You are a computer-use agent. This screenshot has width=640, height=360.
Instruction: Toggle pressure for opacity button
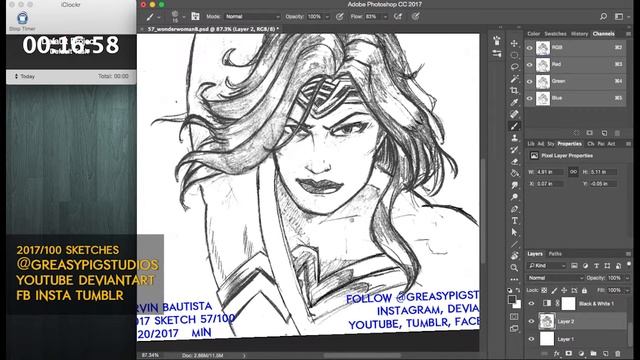(340, 16)
